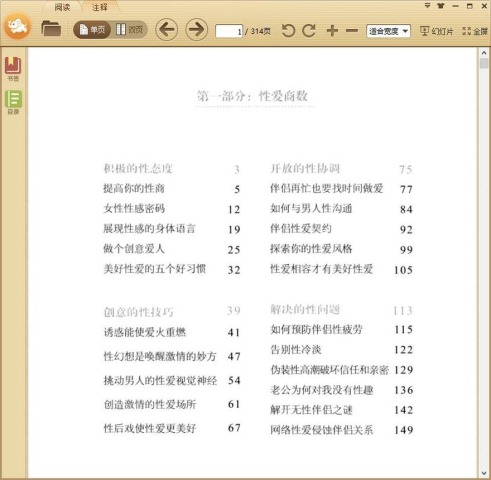Zoom in with the plus icon
The height and width of the screenshot is (480, 491).
[332, 31]
